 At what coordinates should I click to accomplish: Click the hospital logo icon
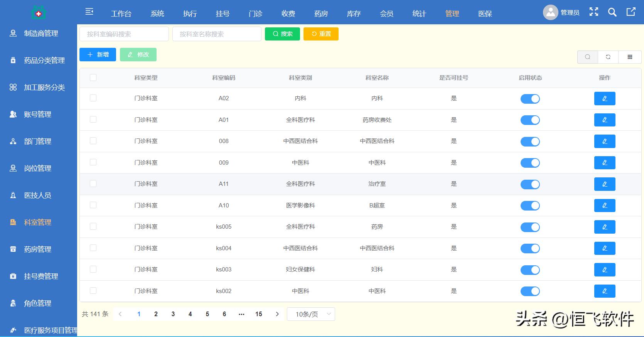click(38, 13)
